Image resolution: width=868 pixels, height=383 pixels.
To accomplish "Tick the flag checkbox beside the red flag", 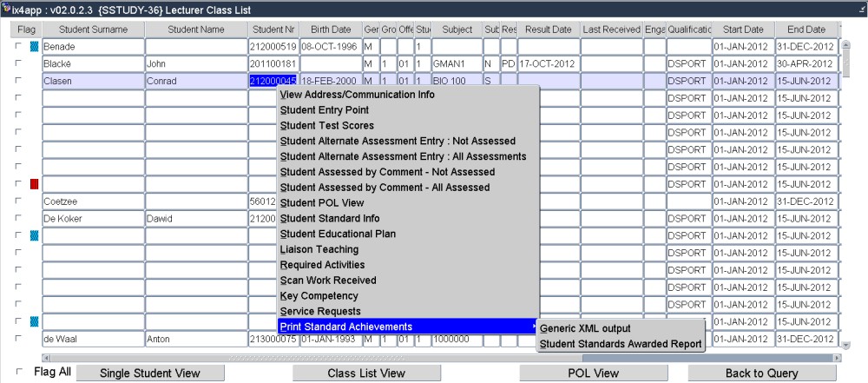I will click(x=19, y=184).
